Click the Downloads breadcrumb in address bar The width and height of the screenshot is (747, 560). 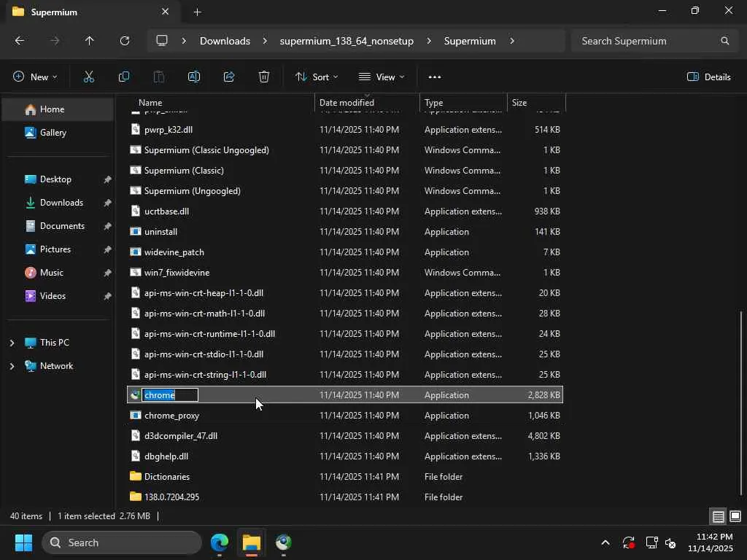click(x=225, y=41)
